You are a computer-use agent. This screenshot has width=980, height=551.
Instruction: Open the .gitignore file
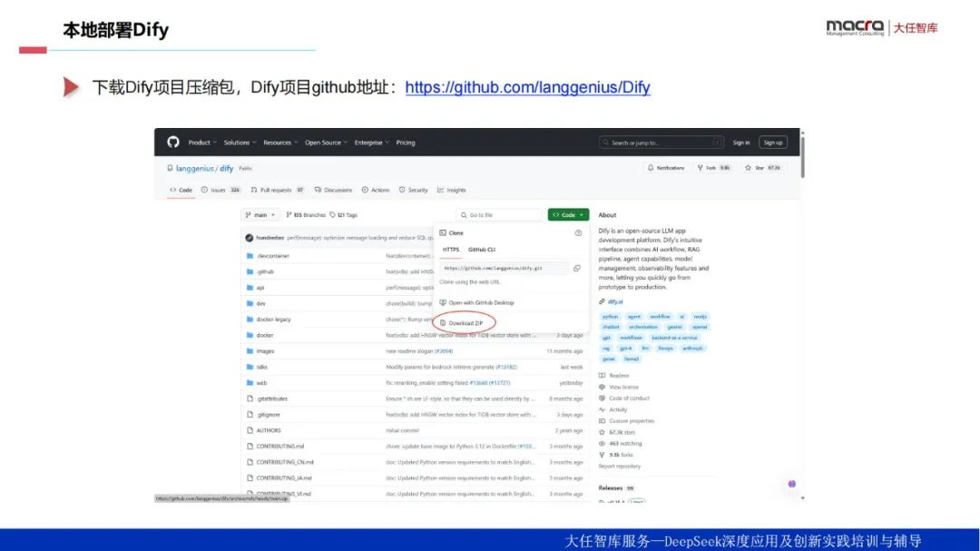pos(268,415)
